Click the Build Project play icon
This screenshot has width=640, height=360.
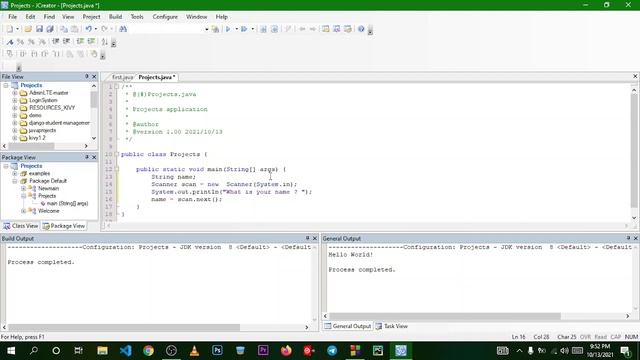coord(228,29)
